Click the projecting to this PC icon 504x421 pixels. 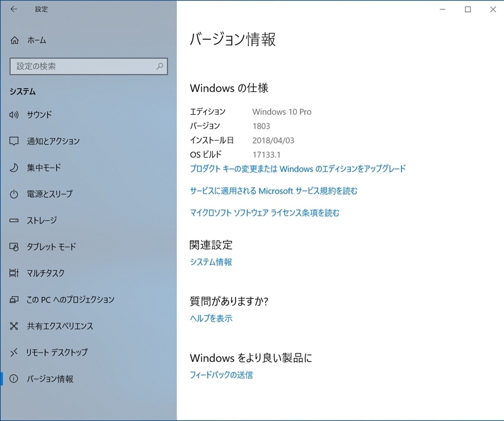coord(14,299)
